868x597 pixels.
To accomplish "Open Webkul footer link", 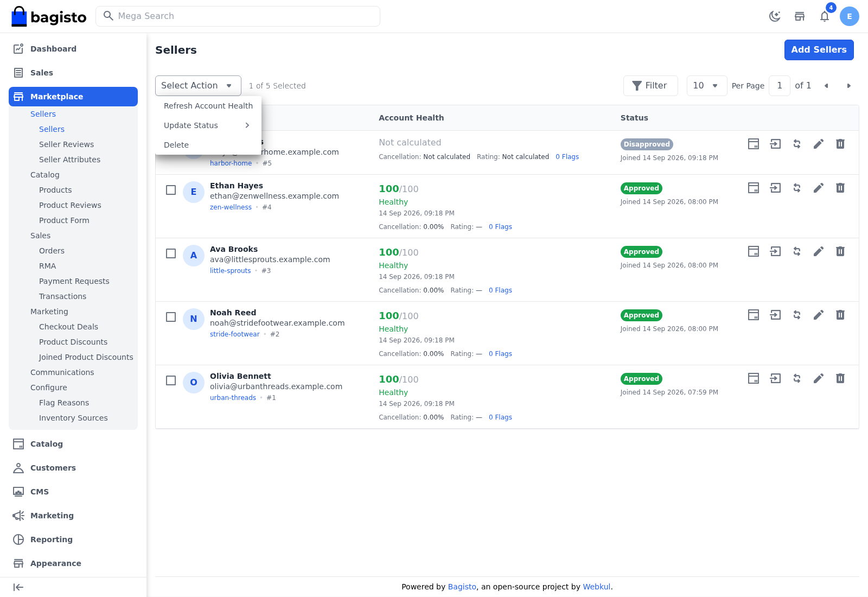I will (x=597, y=587).
